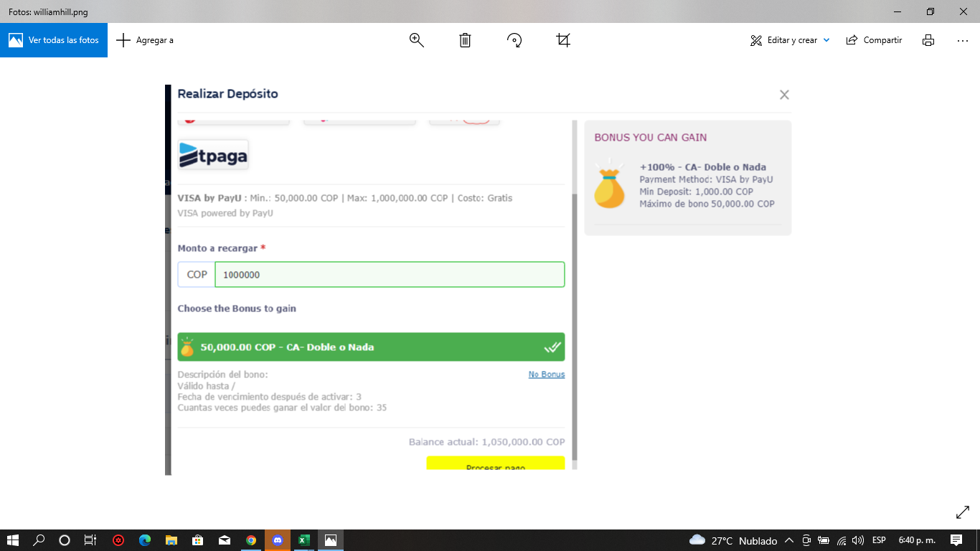Click the BONUS YOU CAN GAIN heading

click(x=651, y=137)
